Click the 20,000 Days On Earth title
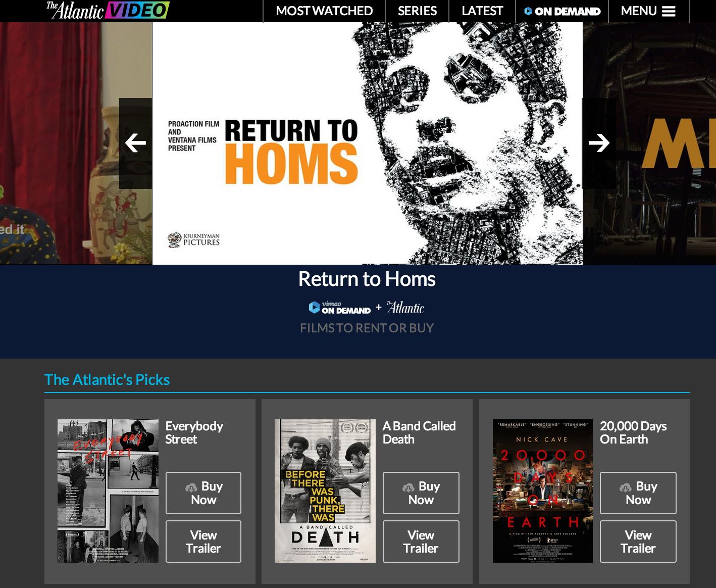Image resolution: width=716 pixels, height=588 pixels. pos(633,432)
